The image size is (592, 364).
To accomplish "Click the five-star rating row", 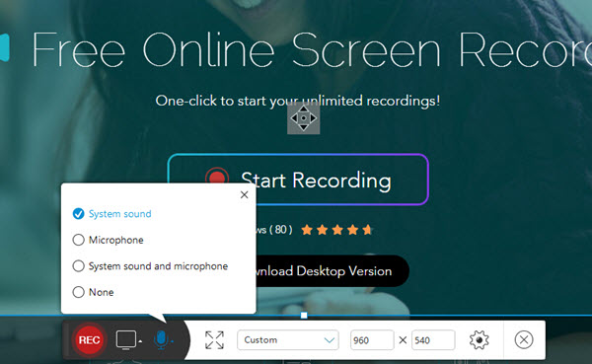I will pos(337,230).
